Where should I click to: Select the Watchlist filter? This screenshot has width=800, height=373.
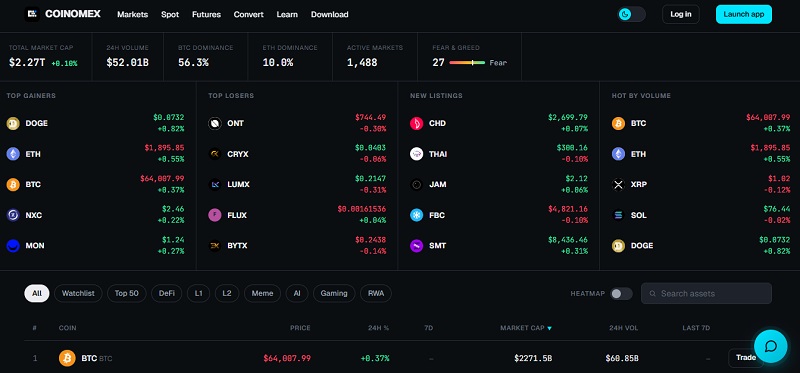(x=78, y=293)
